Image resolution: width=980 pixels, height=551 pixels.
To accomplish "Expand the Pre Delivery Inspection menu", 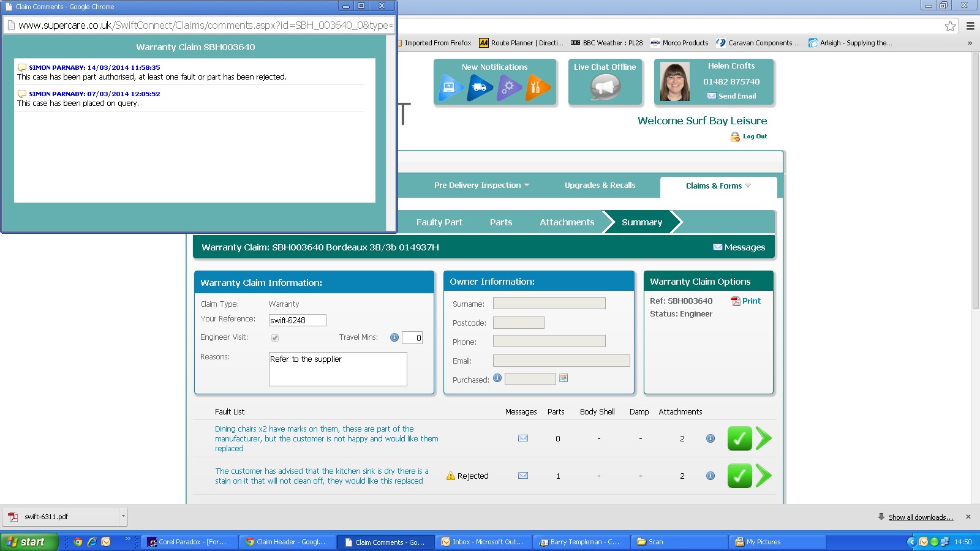I will tap(481, 186).
